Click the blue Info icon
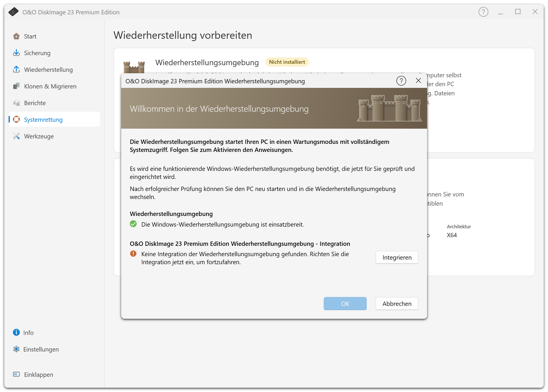The width and height of the screenshot is (548, 392). click(x=16, y=333)
